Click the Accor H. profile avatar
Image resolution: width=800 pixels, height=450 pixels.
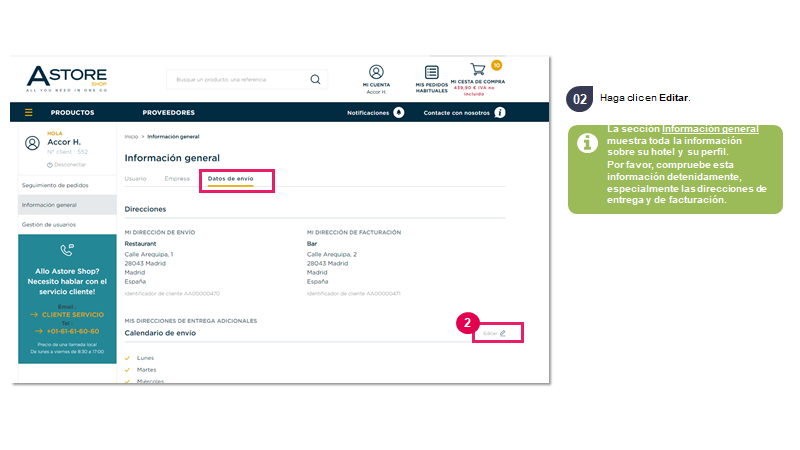tap(32, 143)
